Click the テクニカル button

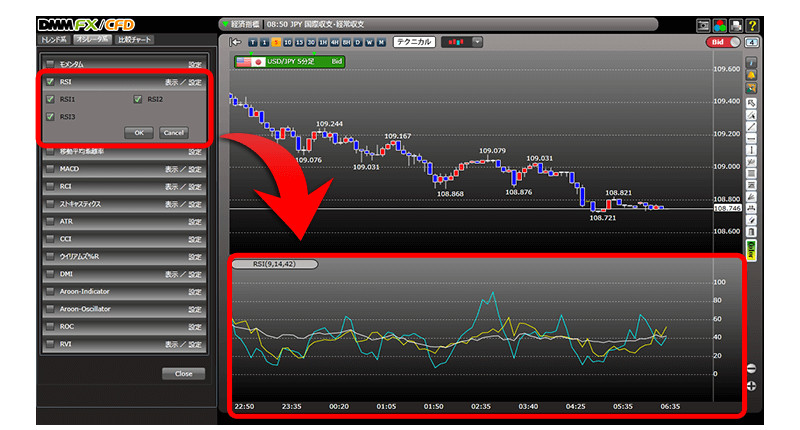[414, 42]
